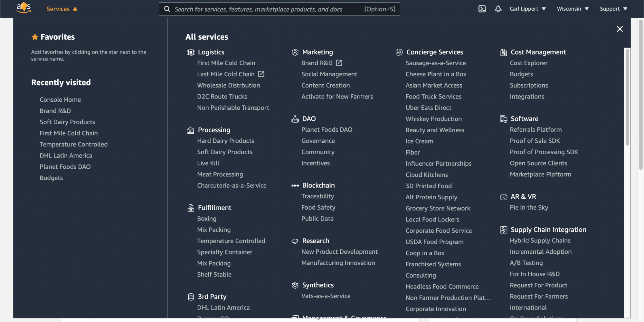
Task: Open the Support dropdown menu
Action: [613, 9]
